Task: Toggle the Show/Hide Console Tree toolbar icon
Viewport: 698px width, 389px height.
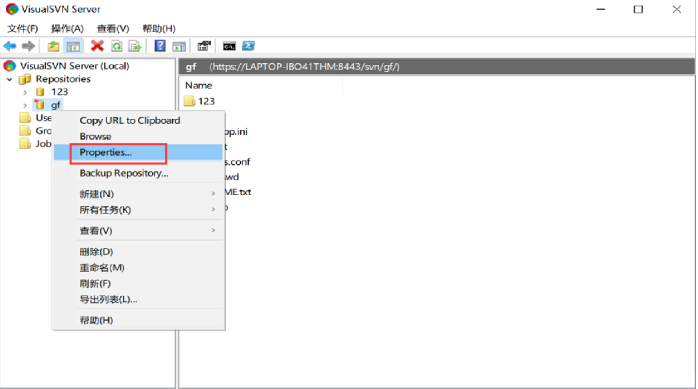Action: 73,46
